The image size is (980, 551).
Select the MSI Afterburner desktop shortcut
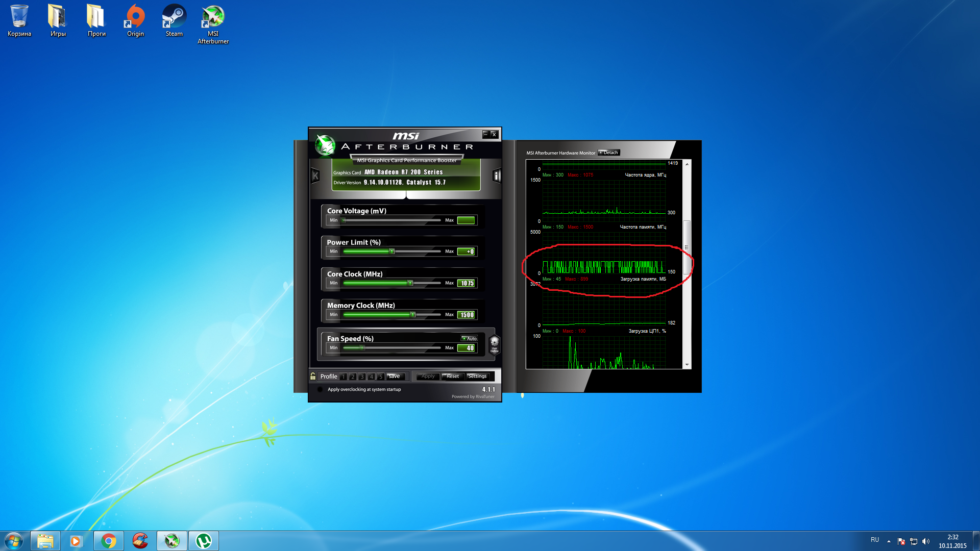[213, 24]
